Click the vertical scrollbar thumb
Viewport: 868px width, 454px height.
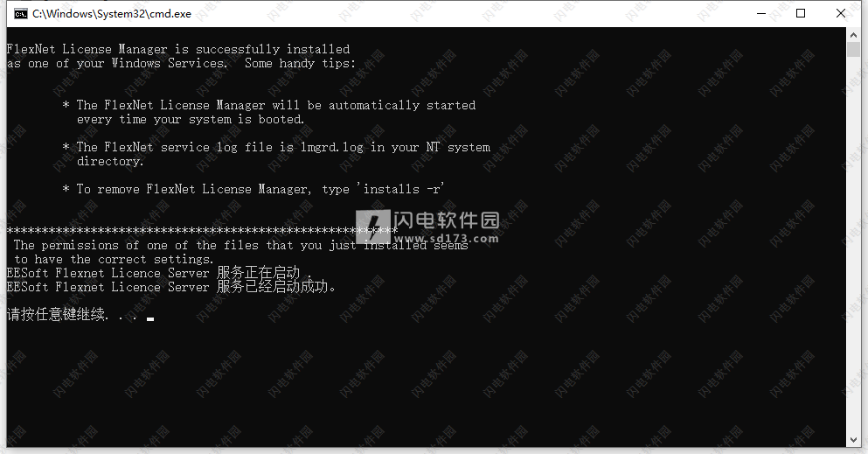tap(853, 49)
